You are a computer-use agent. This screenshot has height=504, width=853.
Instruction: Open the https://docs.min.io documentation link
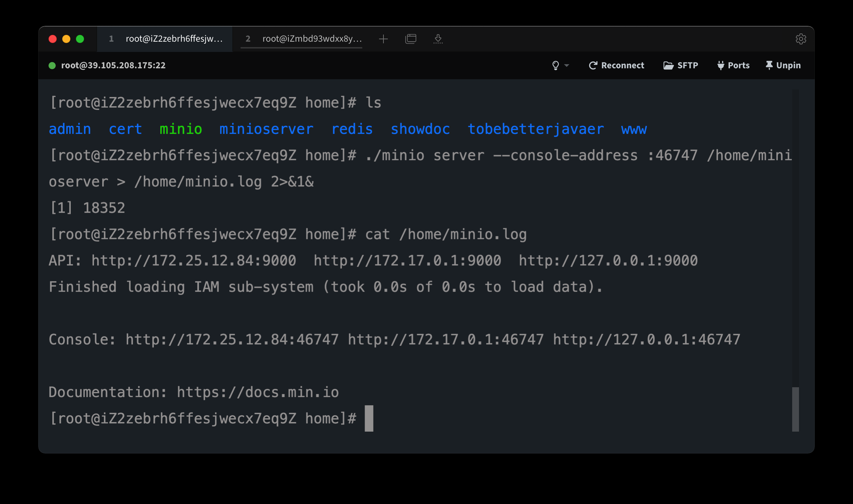click(258, 392)
